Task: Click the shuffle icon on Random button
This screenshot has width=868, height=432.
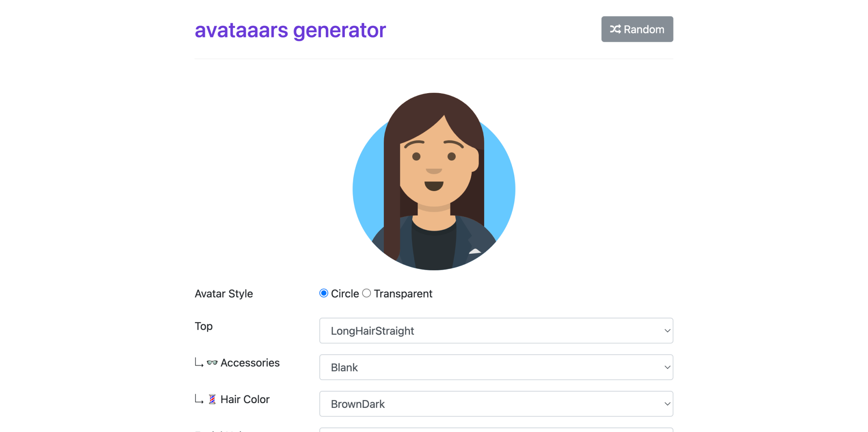Action: click(x=615, y=29)
